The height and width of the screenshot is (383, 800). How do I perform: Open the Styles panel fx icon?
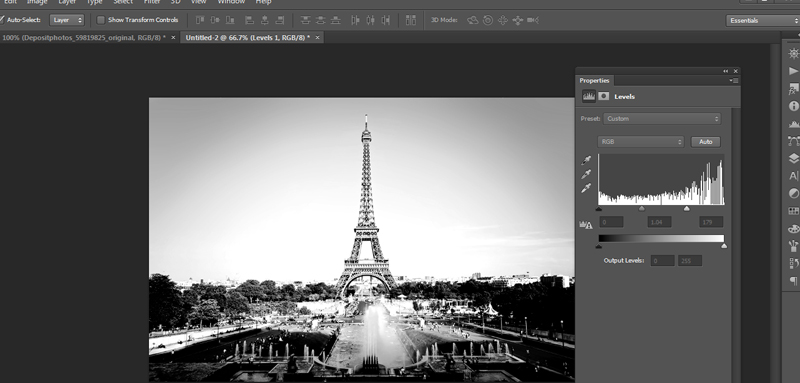pos(793,89)
